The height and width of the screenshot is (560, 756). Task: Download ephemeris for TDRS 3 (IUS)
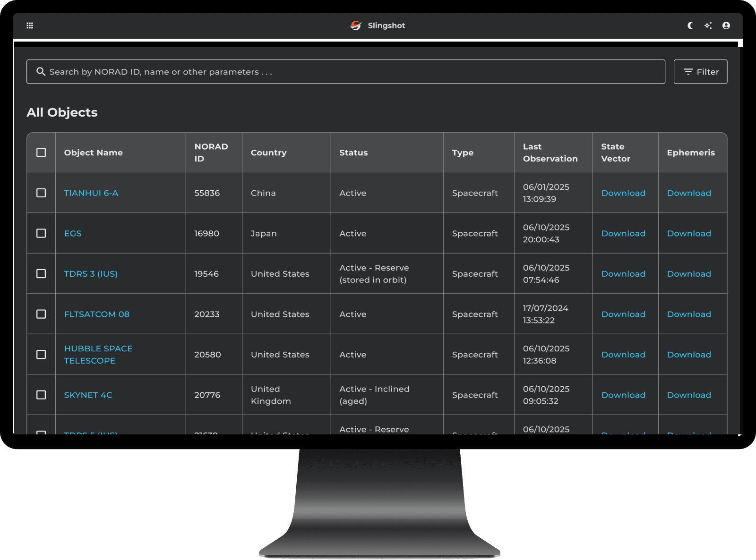pos(689,274)
